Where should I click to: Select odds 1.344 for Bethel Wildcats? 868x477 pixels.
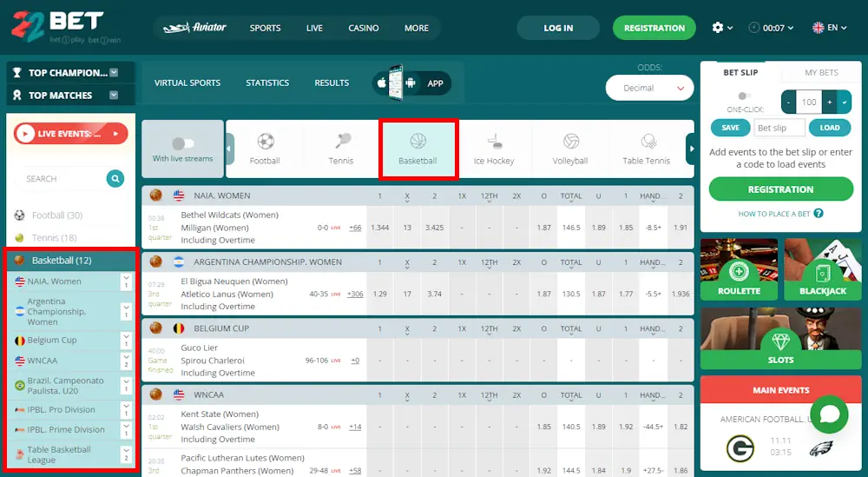pos(380,228)
